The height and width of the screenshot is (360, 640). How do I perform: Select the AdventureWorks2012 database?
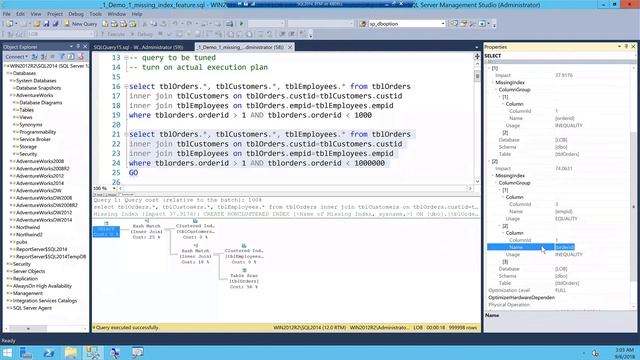click(40, 176)
